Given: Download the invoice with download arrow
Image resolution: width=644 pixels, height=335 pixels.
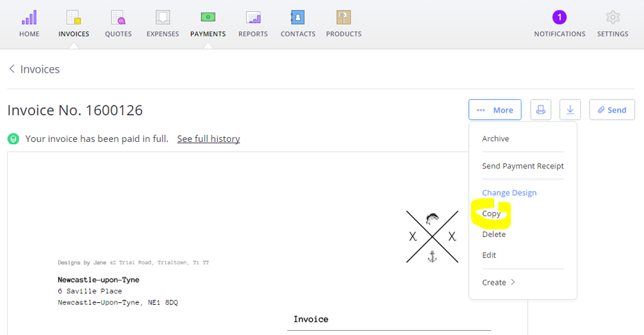Looking at the screenshot, I should 570,110.
